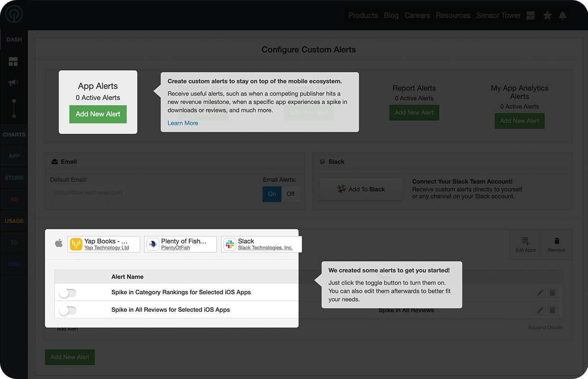Click the Default Email input field
The width and height of the screenshot is (588, 379).
pyautogui.click(x=88, y=193)
